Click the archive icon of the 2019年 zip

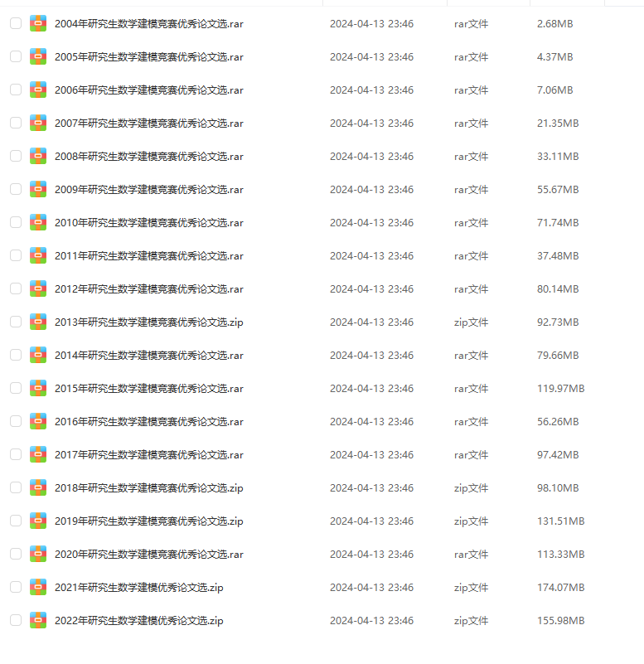coord(37,521)
